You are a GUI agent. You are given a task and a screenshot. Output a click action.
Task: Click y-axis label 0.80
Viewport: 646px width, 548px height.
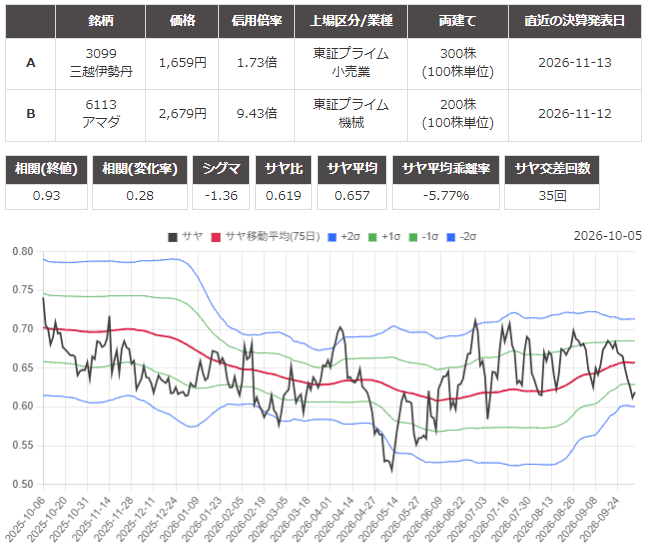[23, 251]
